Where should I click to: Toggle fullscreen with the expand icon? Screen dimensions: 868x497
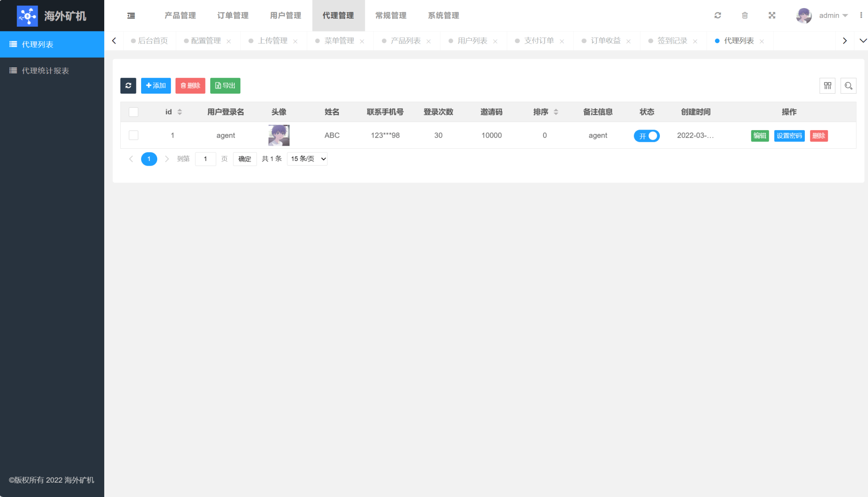tap(772, 16)
